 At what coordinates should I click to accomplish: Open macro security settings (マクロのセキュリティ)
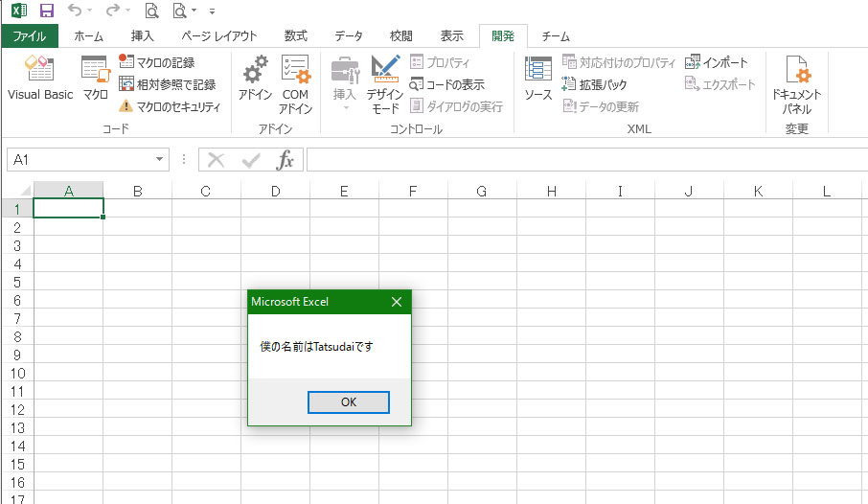170,106
